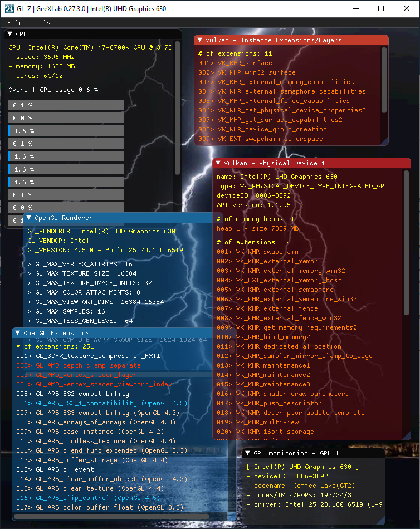Click 'GL_ARB_ES3_1_compatibility (OpenGL 4.5)' row
The width and height of the screenshot is (420, 529).
click(101, 403)
